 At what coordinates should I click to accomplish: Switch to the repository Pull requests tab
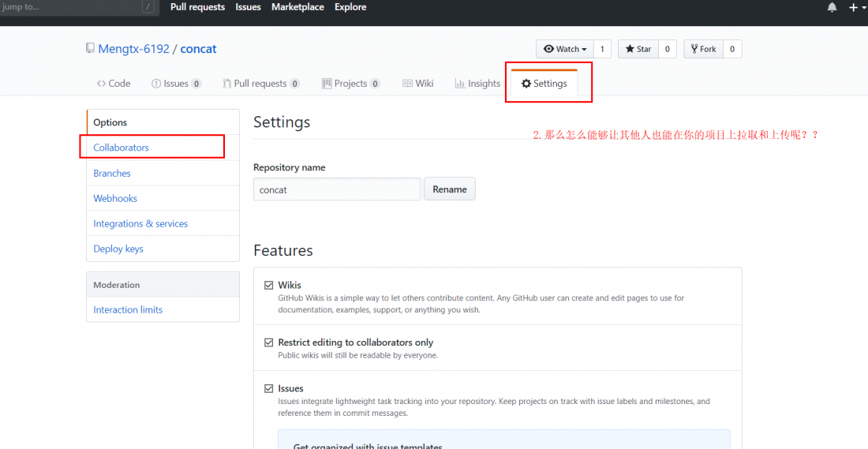261,84
